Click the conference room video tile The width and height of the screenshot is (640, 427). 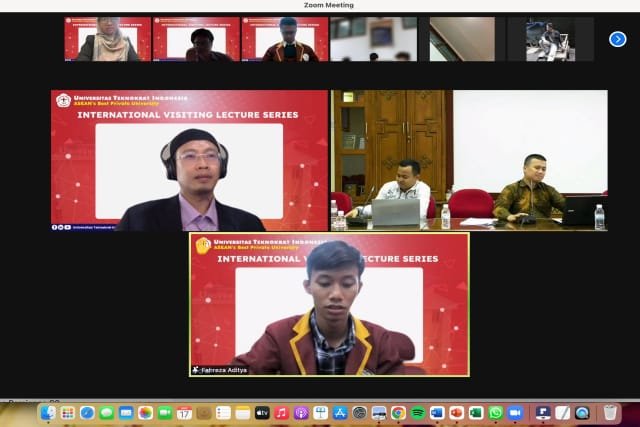point(469,161)
